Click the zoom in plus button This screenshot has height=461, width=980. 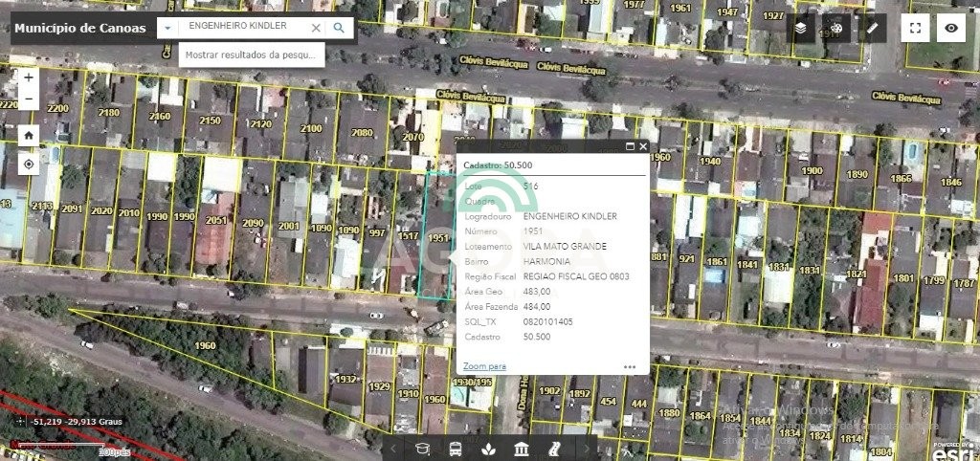point(29,77)
